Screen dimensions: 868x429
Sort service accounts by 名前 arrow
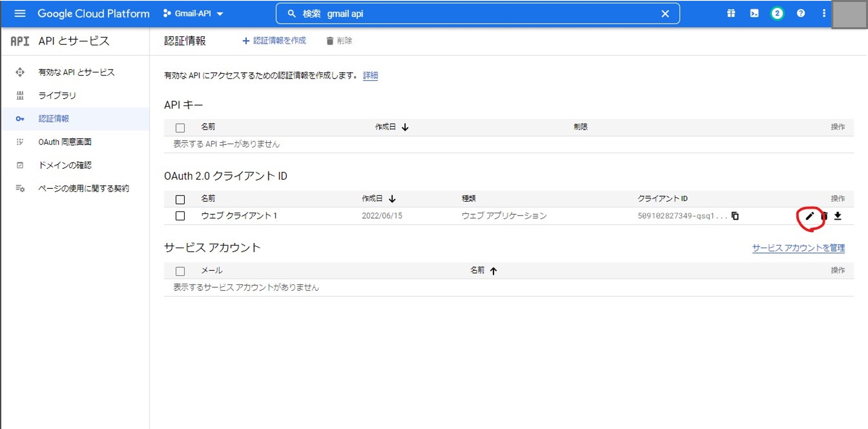[x=493, y=270]
